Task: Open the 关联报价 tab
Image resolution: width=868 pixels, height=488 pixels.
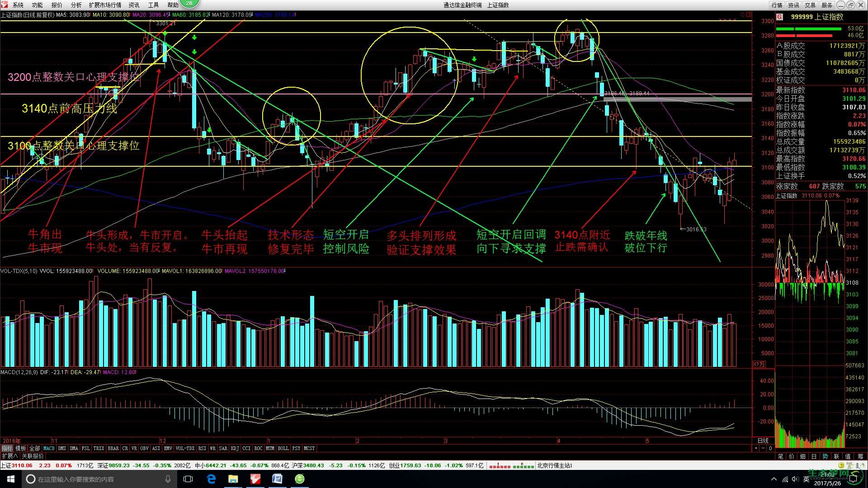Action: (33, 456)
